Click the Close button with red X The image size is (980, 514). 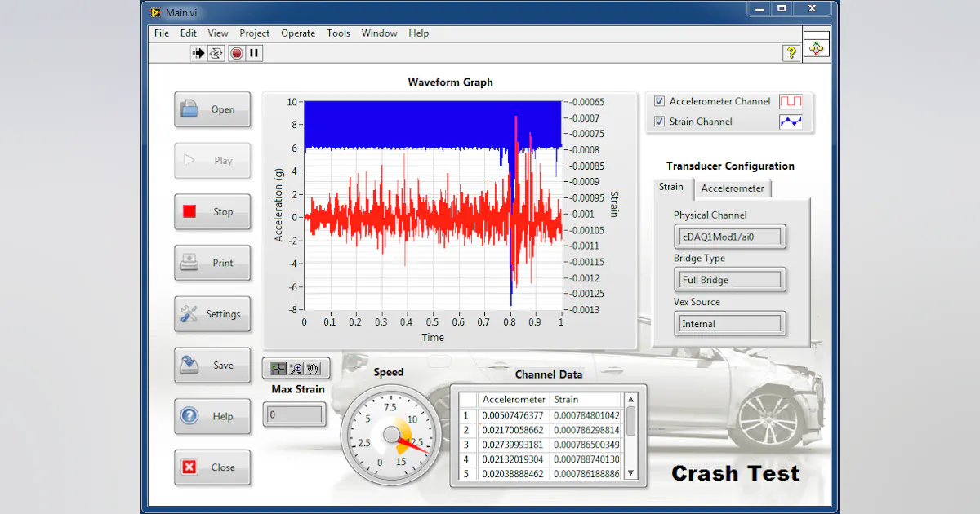click(212, 467)
